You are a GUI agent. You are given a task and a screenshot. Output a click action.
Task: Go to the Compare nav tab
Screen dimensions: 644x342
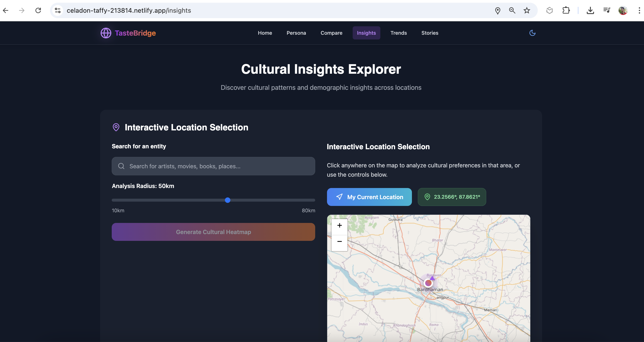(331, 33)
